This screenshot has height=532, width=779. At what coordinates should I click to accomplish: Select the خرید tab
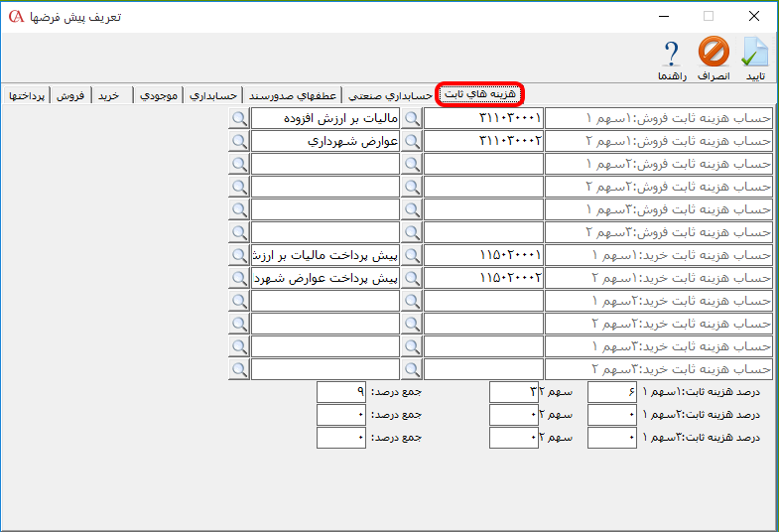pos(107,95)
